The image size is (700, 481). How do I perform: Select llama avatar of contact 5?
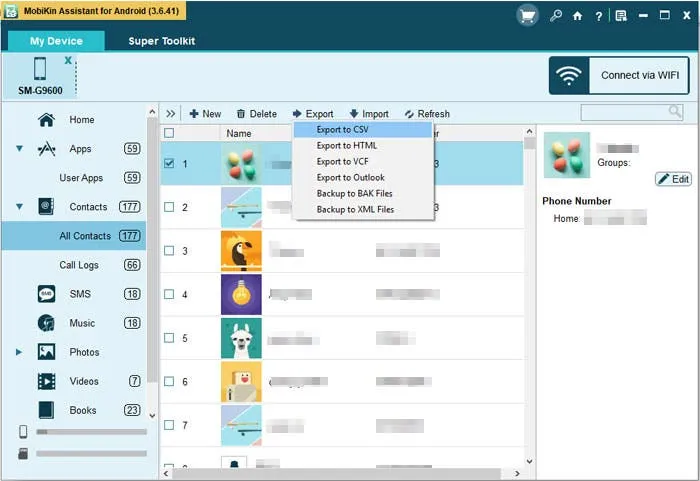(241, 338)
